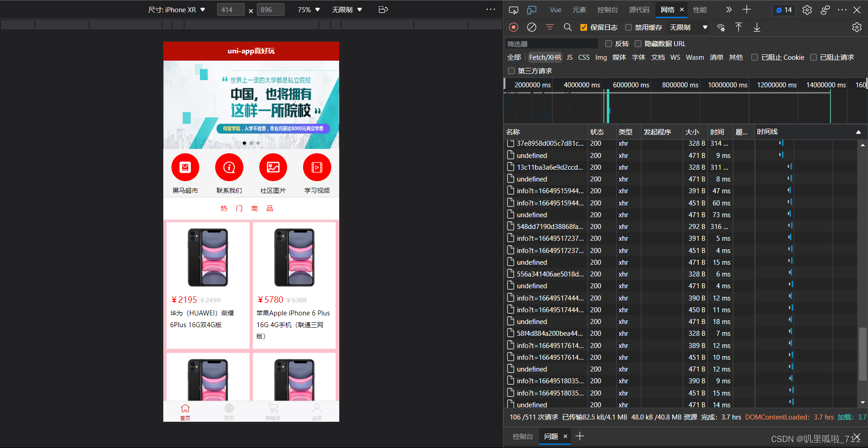Open network search magnifier
Viewport: 868px width, 448px height.
click(x=568, y=27)
